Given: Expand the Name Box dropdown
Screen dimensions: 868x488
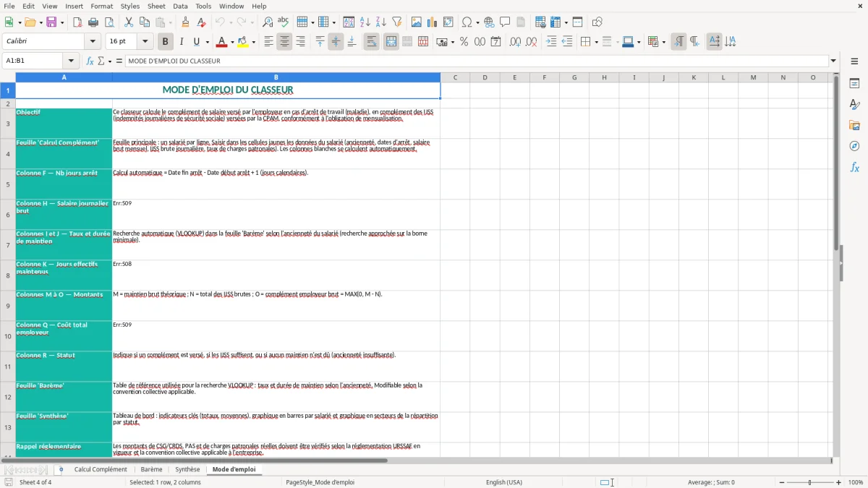Looking at the screenshot, I should click(70, 61).
